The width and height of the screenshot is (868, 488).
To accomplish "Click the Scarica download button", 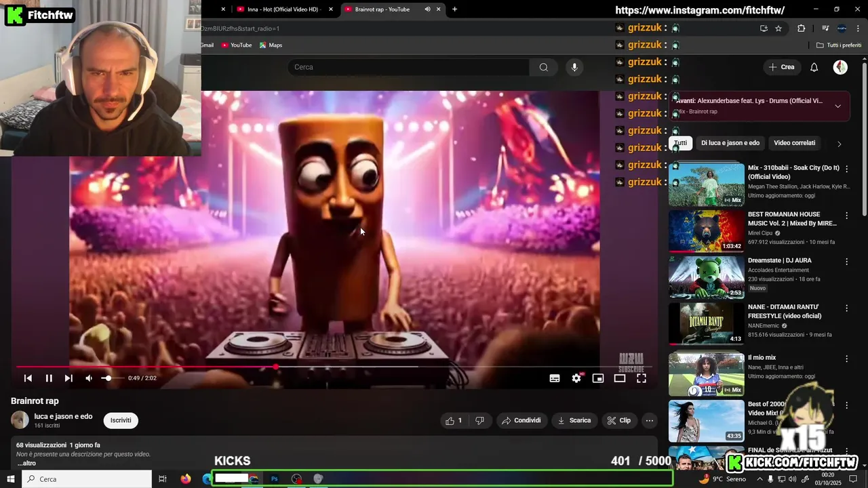I will coord(574,421).
